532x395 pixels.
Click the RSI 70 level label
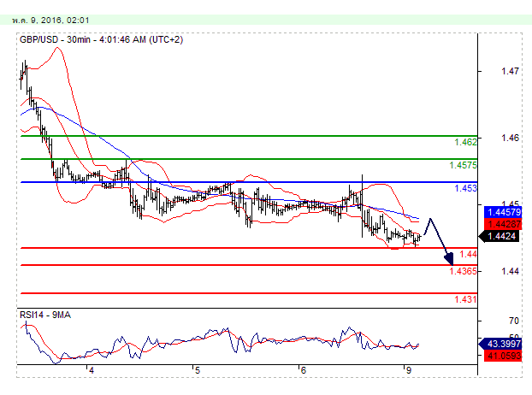click(514, 321)
